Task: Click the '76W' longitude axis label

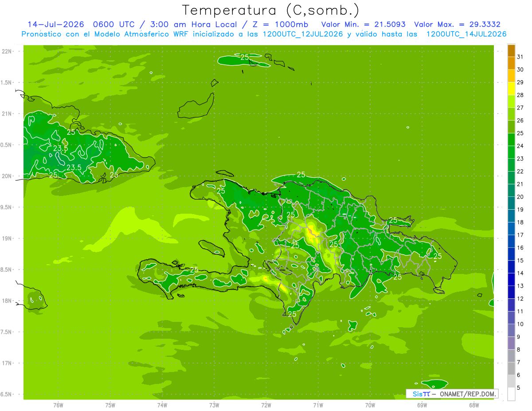Action: point(58,405)
